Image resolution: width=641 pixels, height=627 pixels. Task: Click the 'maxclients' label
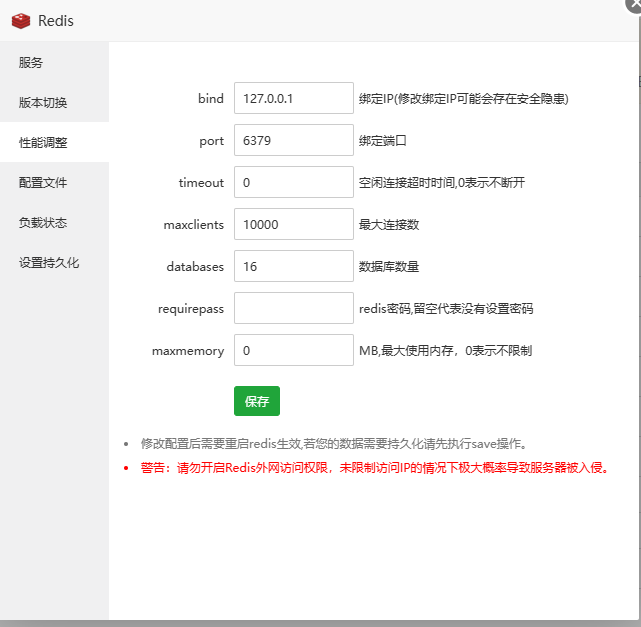[x=194, y=225]
